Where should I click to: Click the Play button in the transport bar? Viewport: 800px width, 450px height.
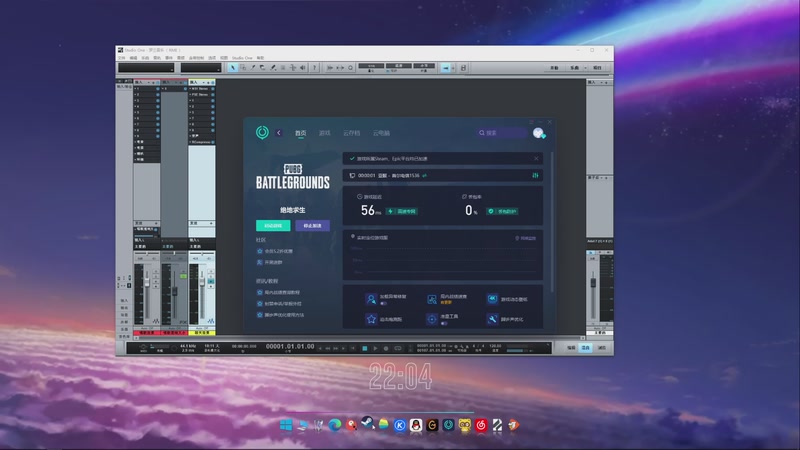[376, 348]
